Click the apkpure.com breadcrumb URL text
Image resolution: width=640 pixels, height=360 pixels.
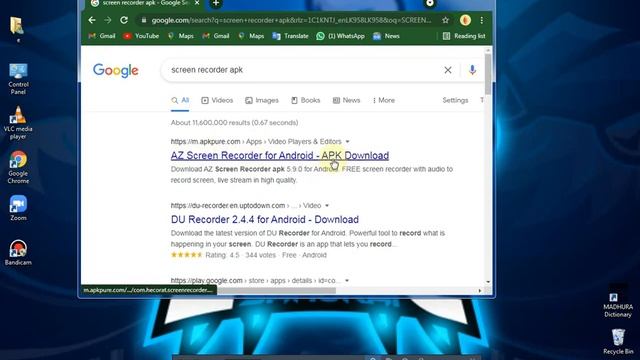tap(205, 142)
